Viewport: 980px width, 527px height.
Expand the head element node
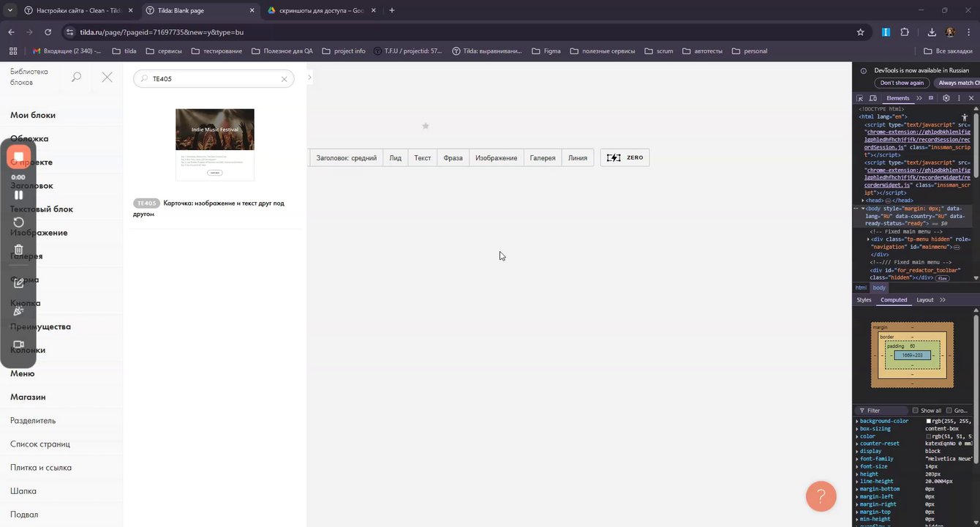[x=863, y=201]
